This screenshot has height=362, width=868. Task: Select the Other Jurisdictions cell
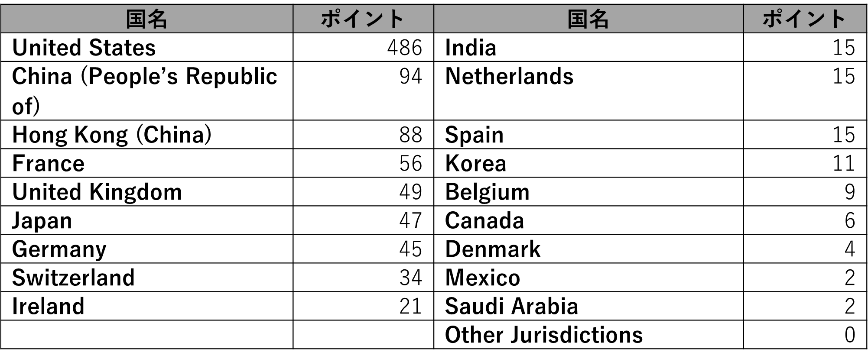click(x=588, y=335)
